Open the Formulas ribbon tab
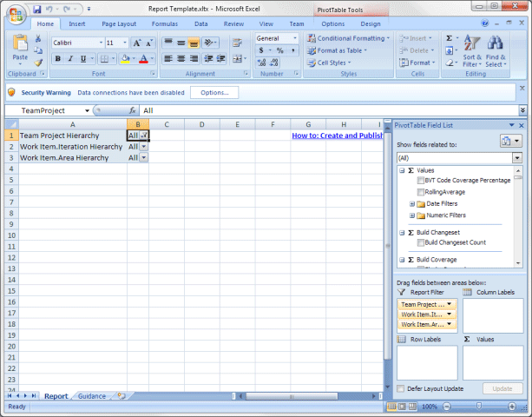Screen dimensions: 532x417 [x=165, y=23]
